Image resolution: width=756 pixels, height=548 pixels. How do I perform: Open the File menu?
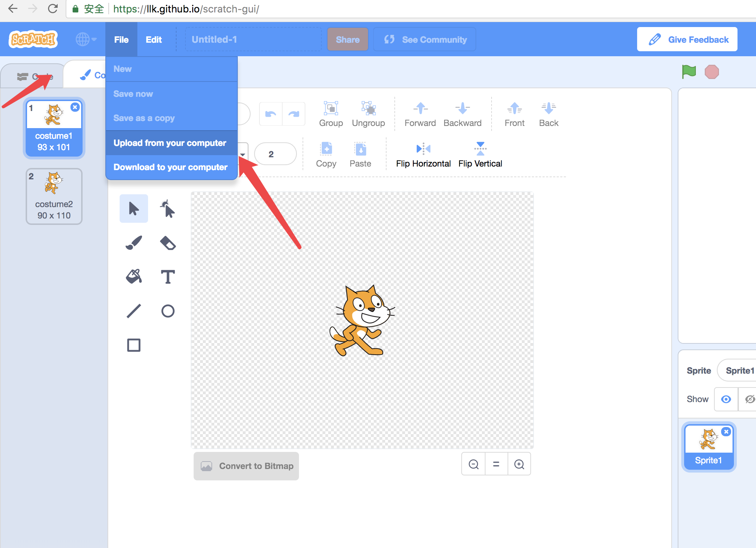coord(121,39)
